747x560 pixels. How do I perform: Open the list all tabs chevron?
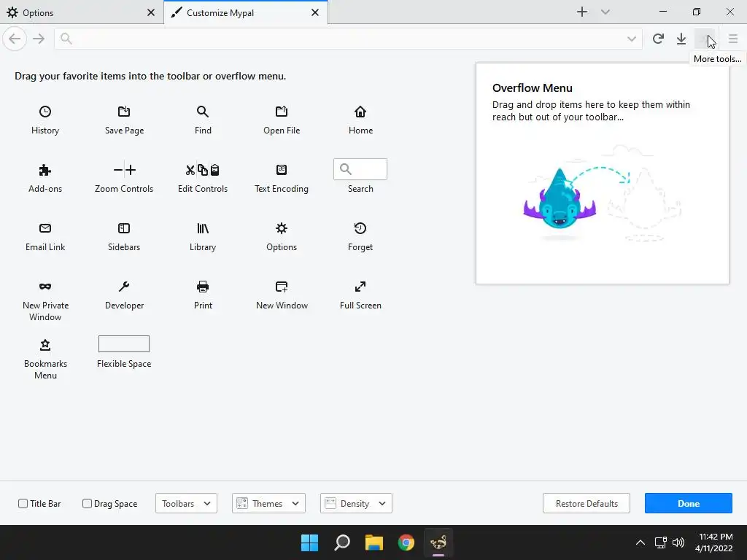click(x=605, y=12)
